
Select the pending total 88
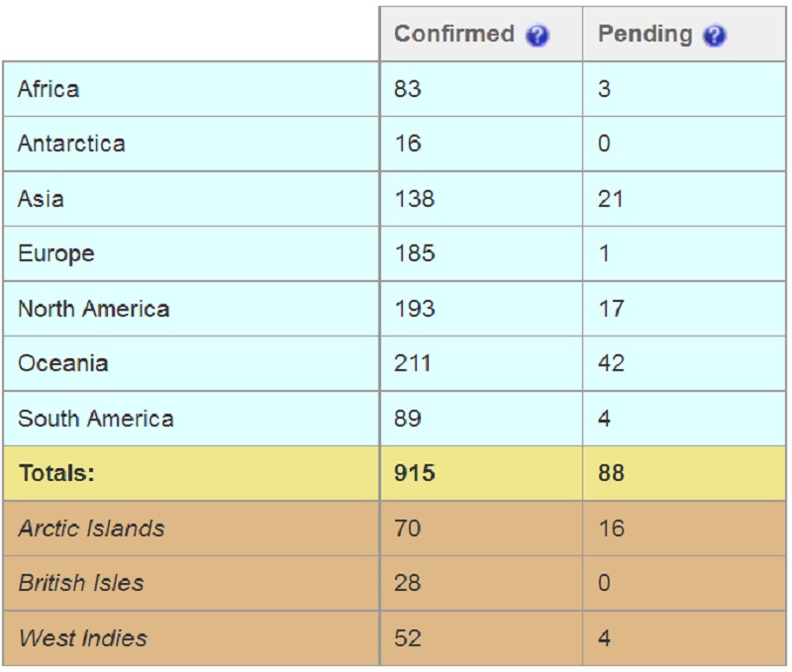click(611, 473)
